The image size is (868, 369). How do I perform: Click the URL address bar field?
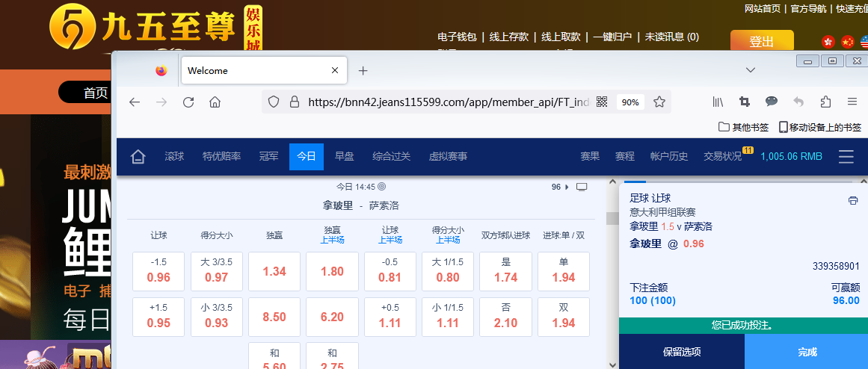[x=449, y=102]
